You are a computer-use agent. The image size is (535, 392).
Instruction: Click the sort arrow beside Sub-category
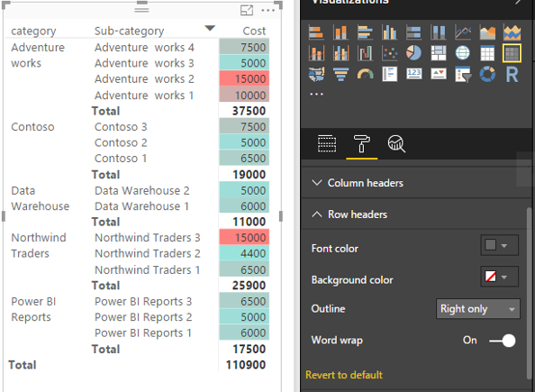[210, 28]
